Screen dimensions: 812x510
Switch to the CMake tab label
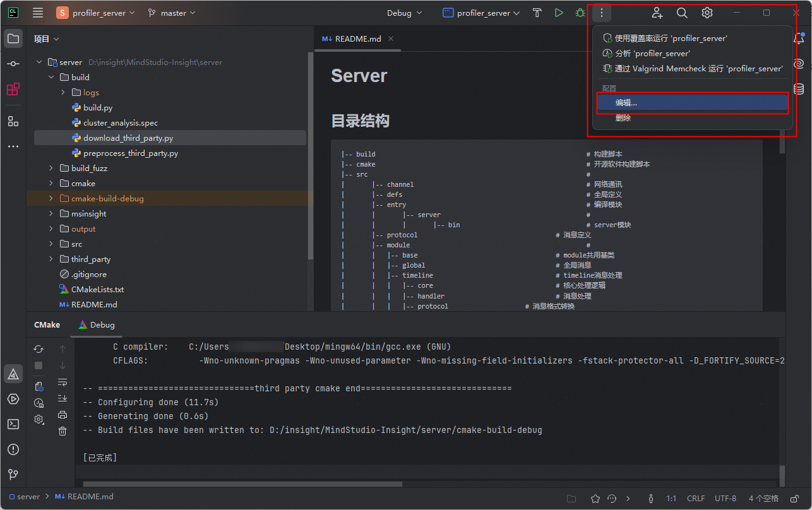(47, 324)
